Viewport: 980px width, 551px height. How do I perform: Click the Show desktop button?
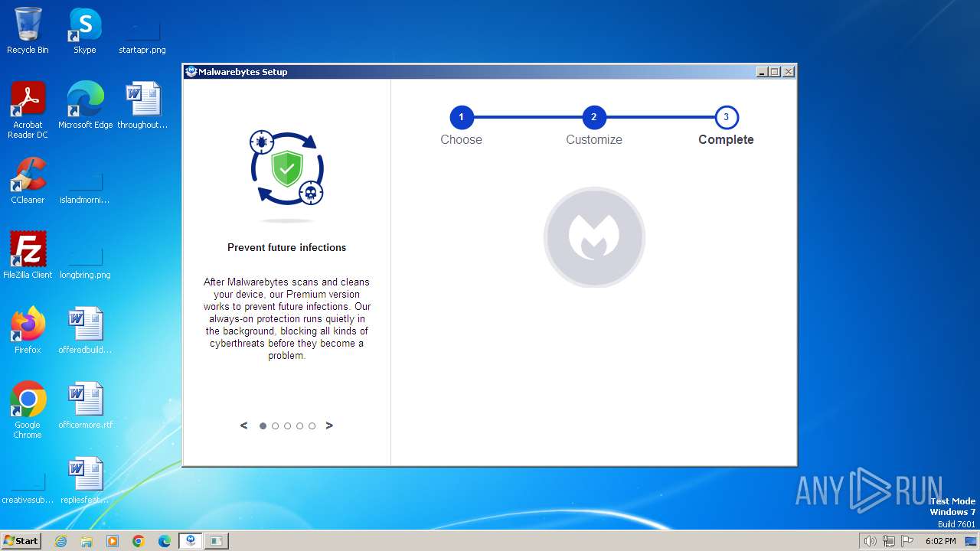click(972, 541)
